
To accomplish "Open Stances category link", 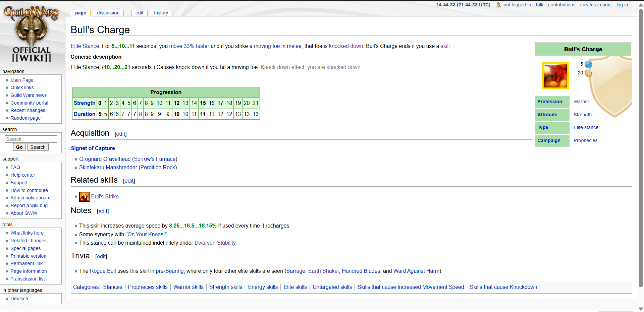I will tap(113, 287).
